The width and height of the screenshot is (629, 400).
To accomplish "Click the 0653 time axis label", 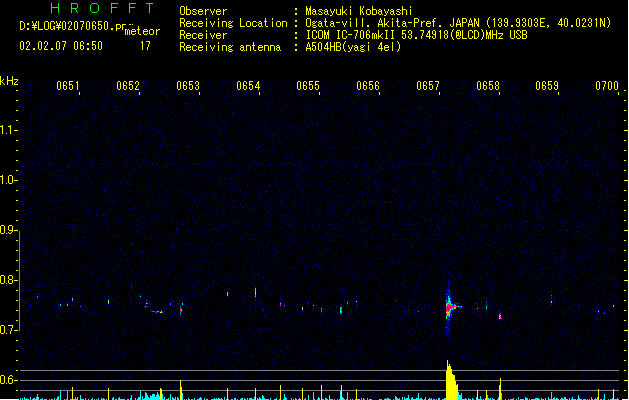I will (x=188, y=86).
